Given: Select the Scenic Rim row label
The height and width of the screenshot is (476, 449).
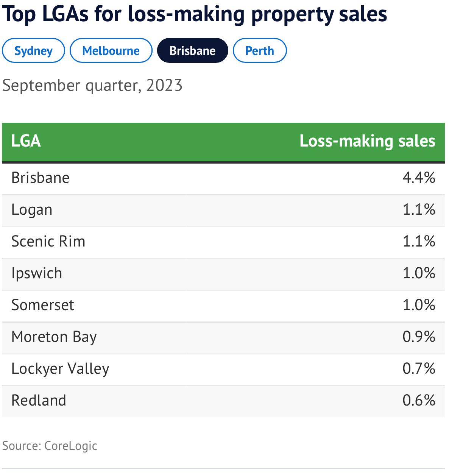Looking at the screenshot, I should pyautogui.click(x=48, y=241).
